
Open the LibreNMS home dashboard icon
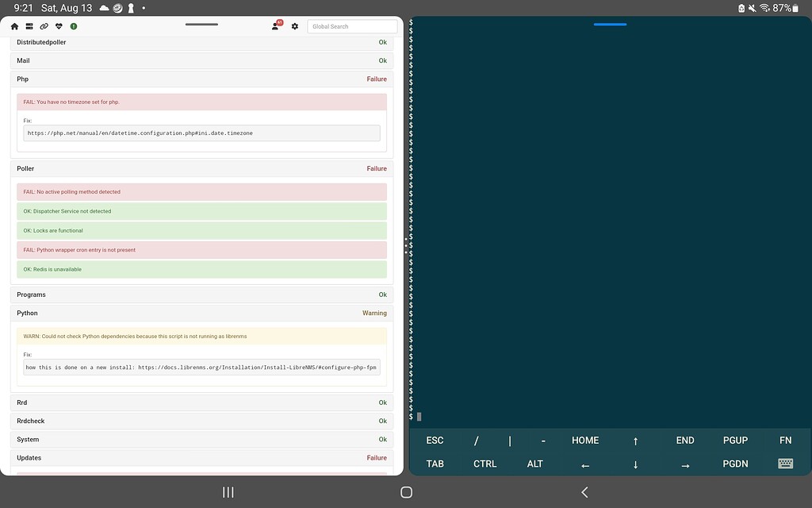tap(13, 26)
